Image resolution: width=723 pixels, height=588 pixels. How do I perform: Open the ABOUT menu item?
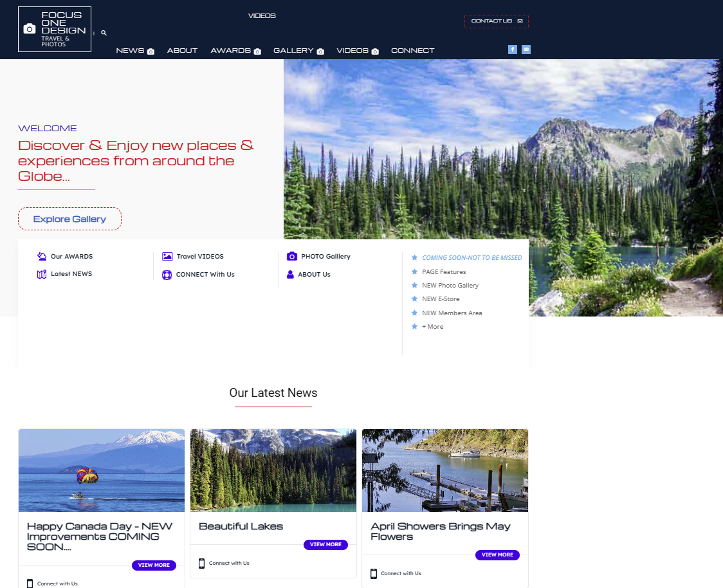point(182,51)
